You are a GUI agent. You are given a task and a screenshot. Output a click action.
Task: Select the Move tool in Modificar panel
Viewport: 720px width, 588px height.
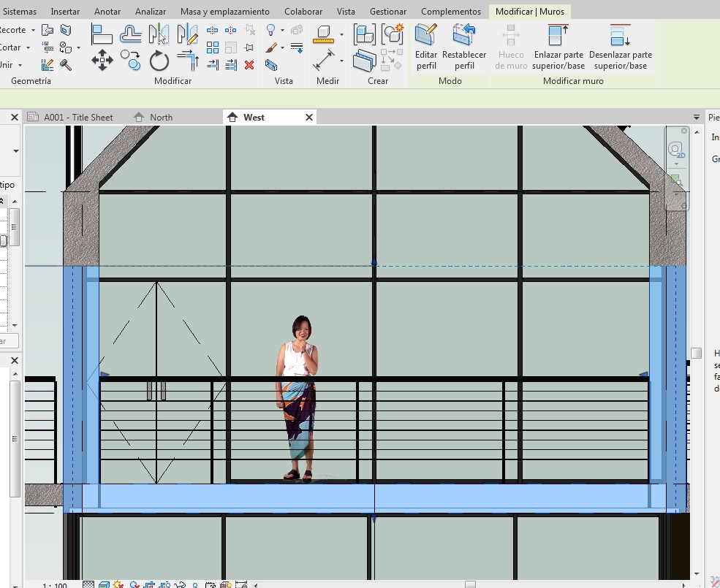click(102, 60)
